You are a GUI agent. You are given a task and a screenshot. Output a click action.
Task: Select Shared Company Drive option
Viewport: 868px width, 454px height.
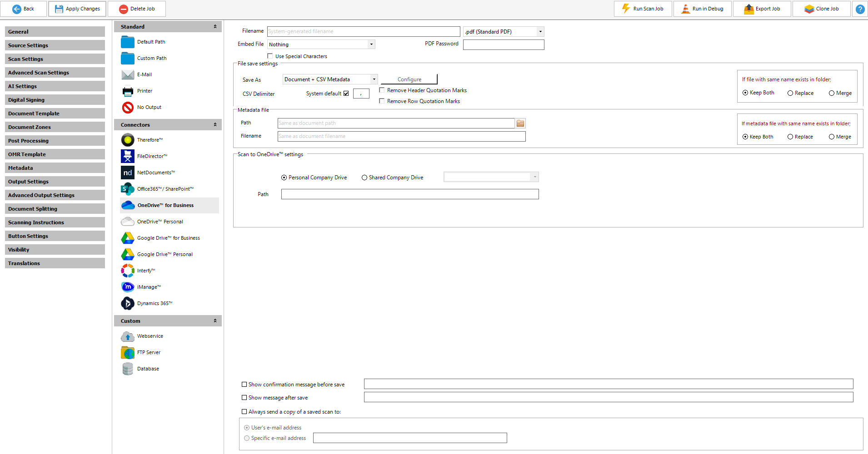pos(364,178)
